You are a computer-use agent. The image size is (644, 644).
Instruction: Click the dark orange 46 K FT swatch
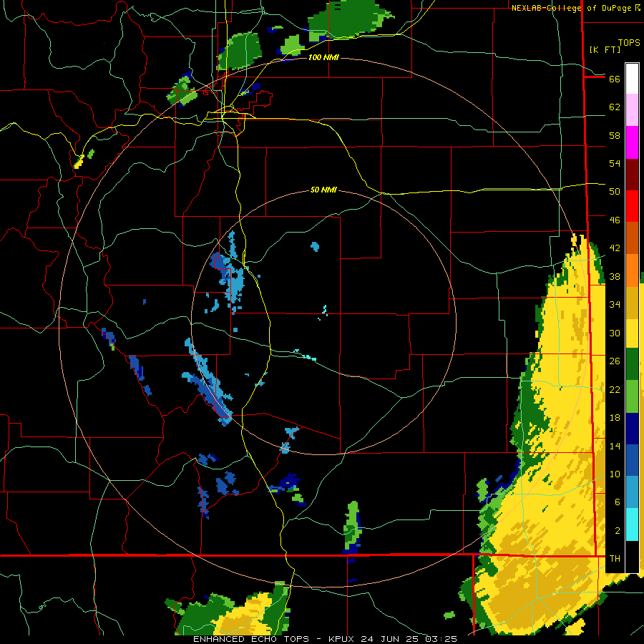632,238
